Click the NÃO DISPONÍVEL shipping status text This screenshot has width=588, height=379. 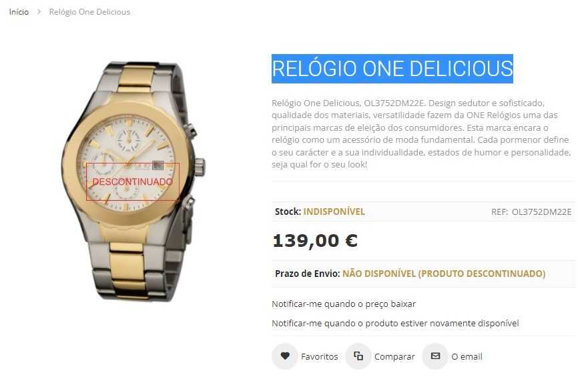coord(444,274)
